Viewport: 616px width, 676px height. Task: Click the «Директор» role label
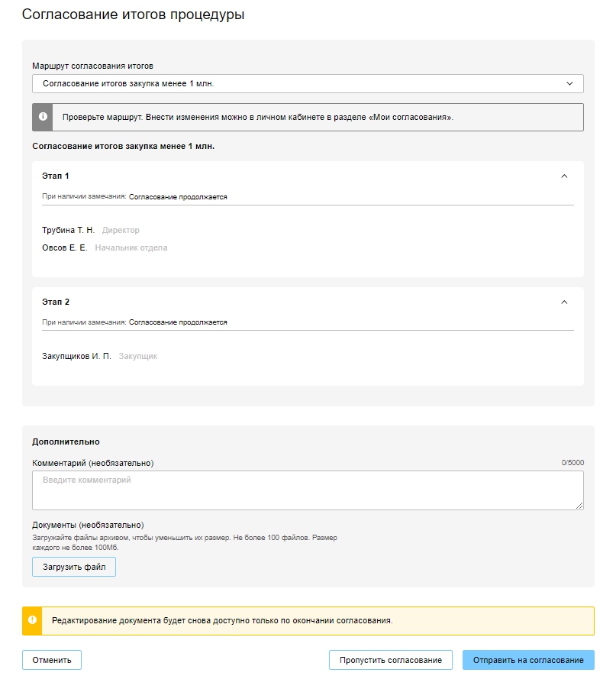121,230
